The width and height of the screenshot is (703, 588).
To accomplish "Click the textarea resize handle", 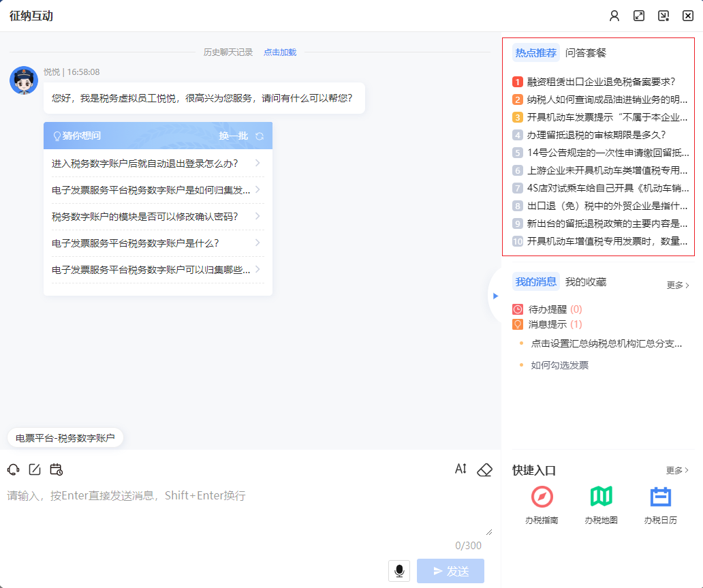I will (x=489, y=532).
